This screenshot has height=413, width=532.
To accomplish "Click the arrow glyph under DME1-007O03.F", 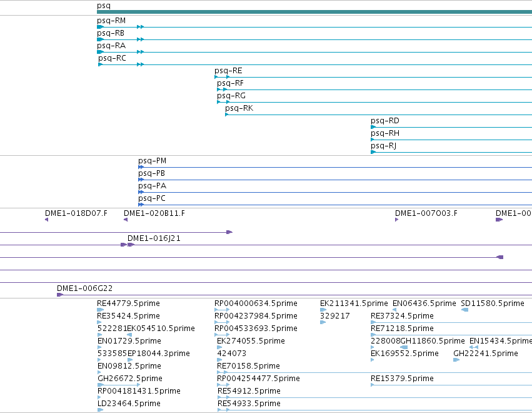I will click(396, 220).
